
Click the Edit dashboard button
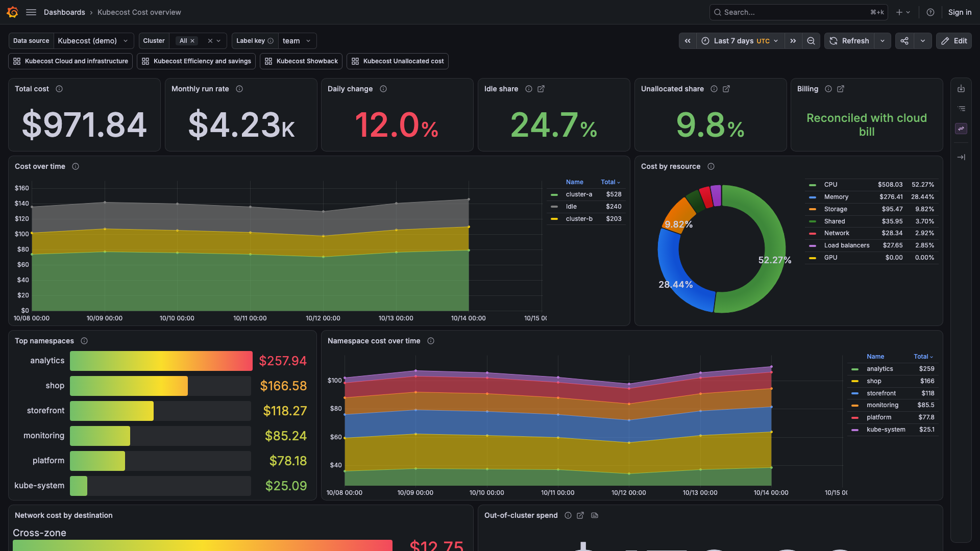pos(953,41)
